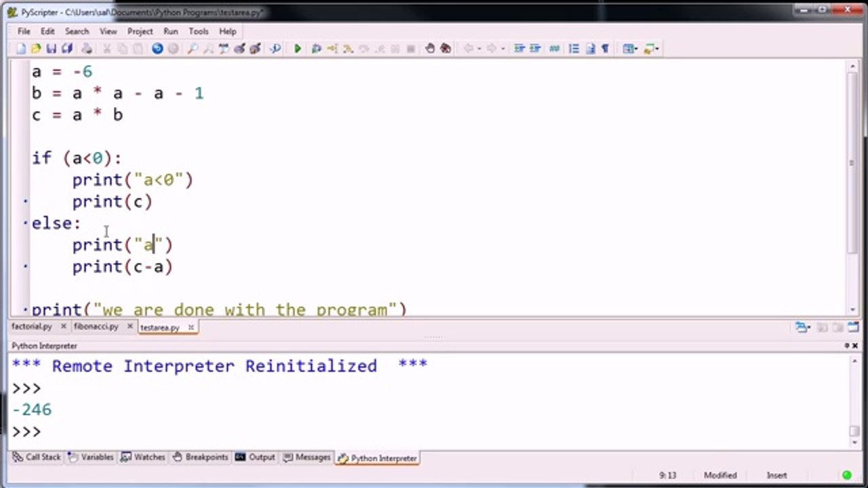Open the editor views dropdown

pos(652,49)
